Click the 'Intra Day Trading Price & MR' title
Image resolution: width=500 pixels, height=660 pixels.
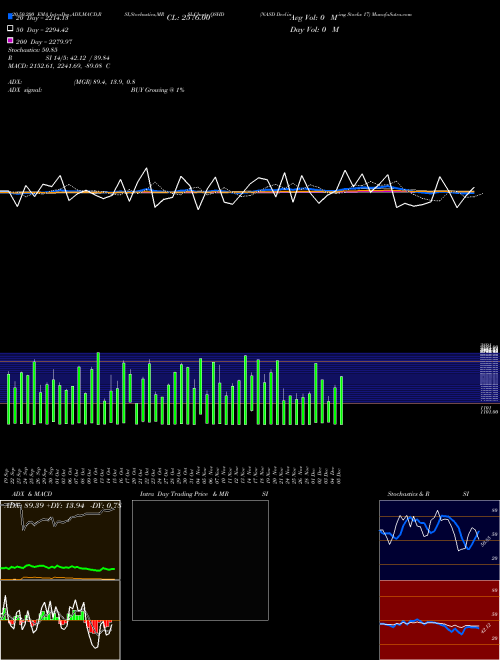click(184, 494)
